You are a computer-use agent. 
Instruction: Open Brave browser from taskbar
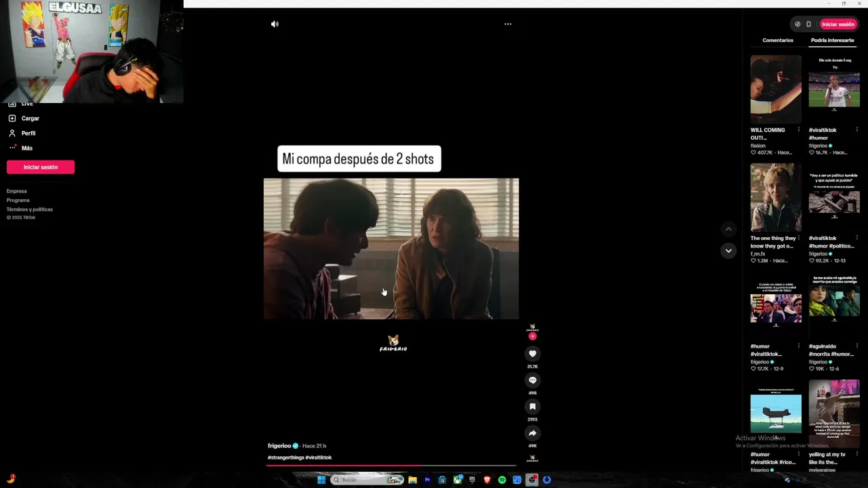pyautogui.click(x=487, y=480)
